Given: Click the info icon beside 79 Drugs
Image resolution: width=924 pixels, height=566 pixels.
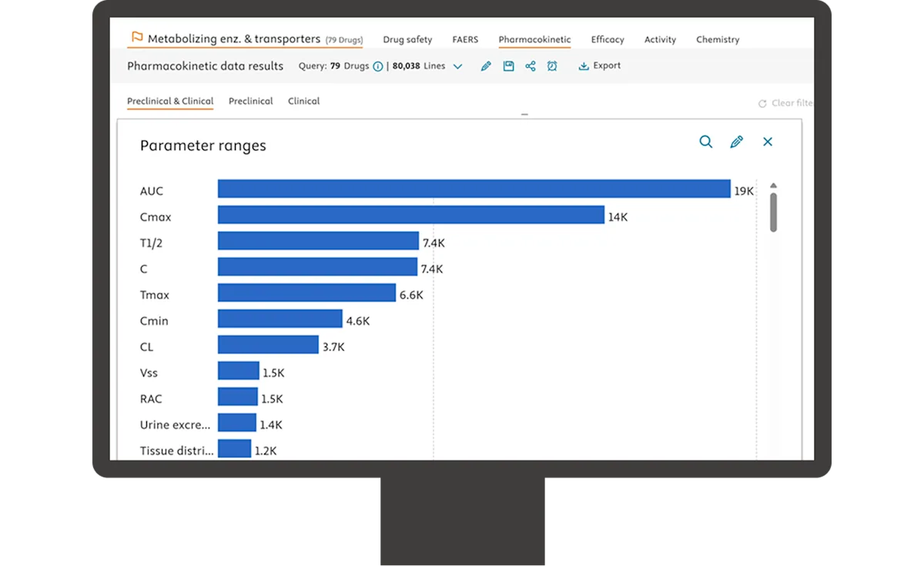Looking at the screenshot, I should pos(378,66).
